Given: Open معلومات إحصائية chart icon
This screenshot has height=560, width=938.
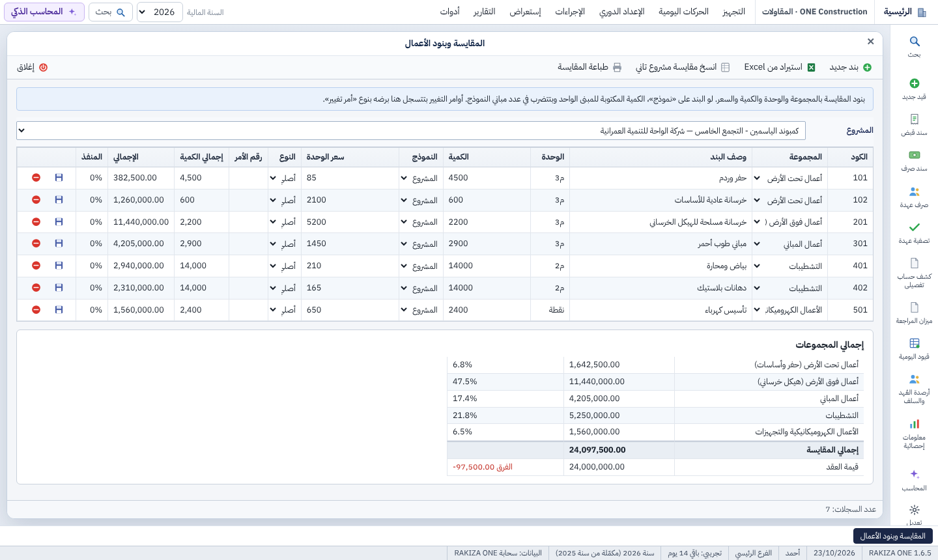Looking at the screenshot, I should pyautogui.click(x=915, y=424).
